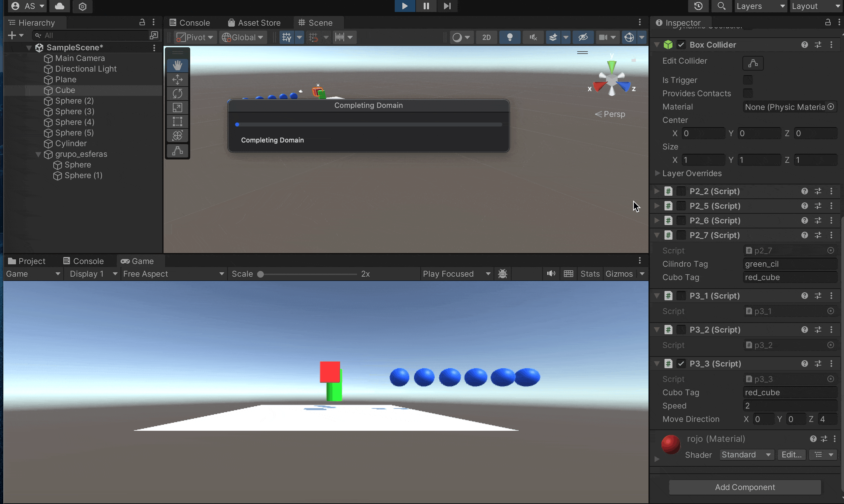Click the Edit Collider icon button

coord(753,63)
